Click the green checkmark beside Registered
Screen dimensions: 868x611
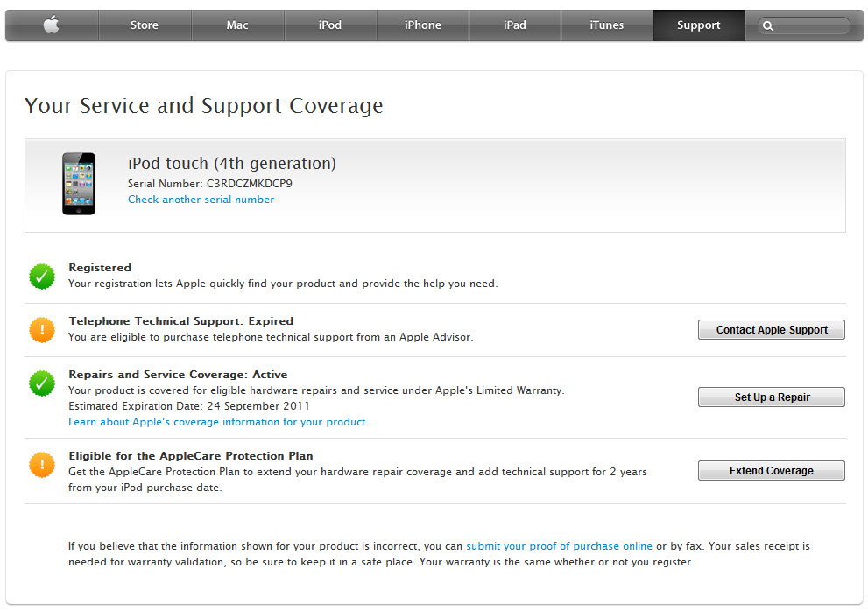(x=42, y=277)
